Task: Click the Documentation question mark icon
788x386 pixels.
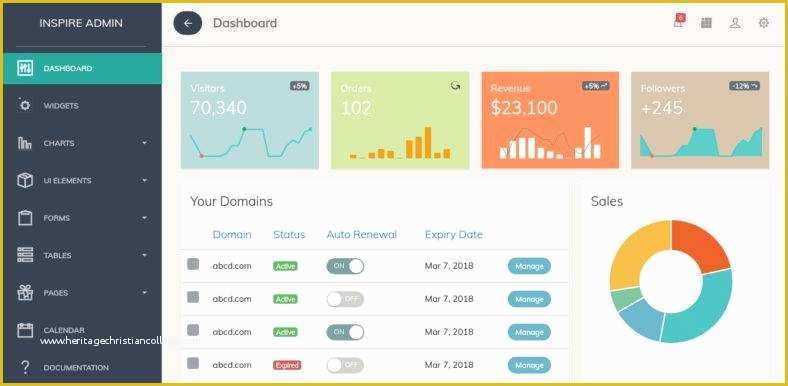Action: pyautogui.click(x=25, y=367)
